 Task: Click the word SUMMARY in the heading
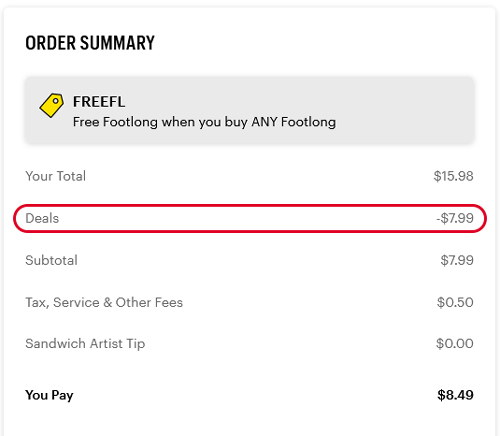click(117, 43)
